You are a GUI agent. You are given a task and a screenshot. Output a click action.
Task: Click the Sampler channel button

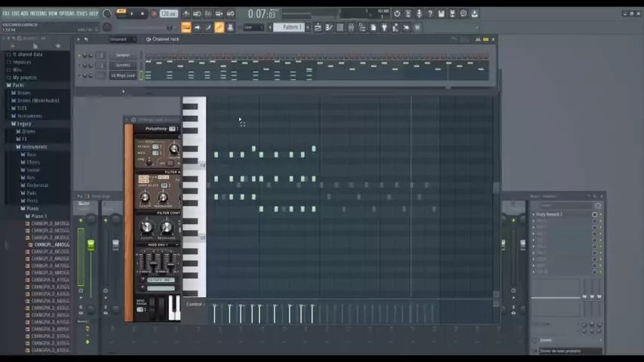(x=123, y=55)
